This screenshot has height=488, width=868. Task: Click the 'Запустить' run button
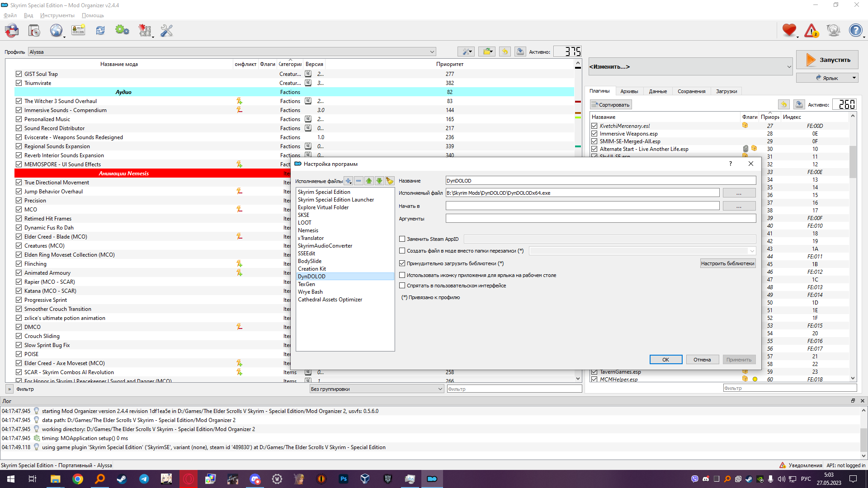point(827,60)
